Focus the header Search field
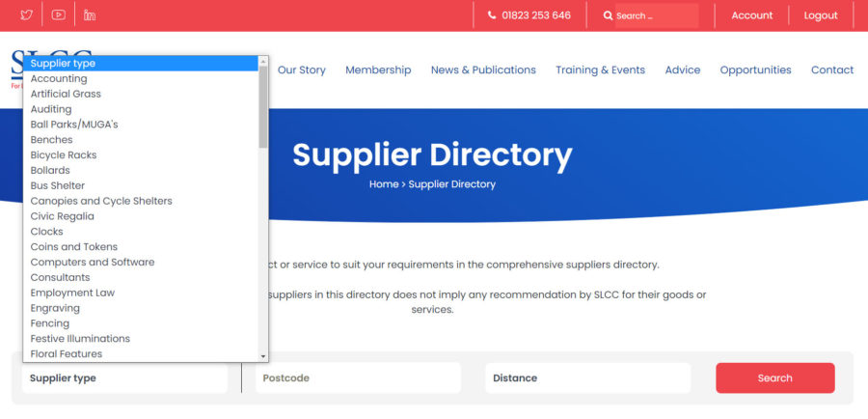Viewport: 868px width, 419px height. (657, 15)
